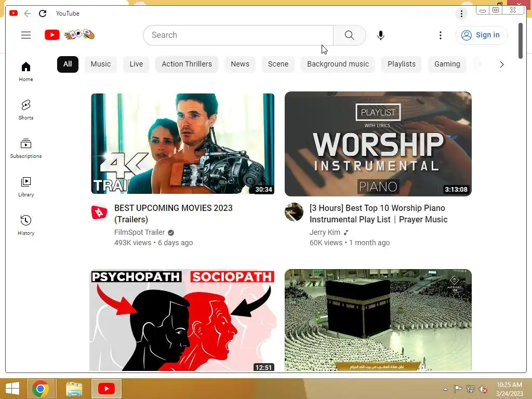Click the music note artist badge

(x=345, y=233)
